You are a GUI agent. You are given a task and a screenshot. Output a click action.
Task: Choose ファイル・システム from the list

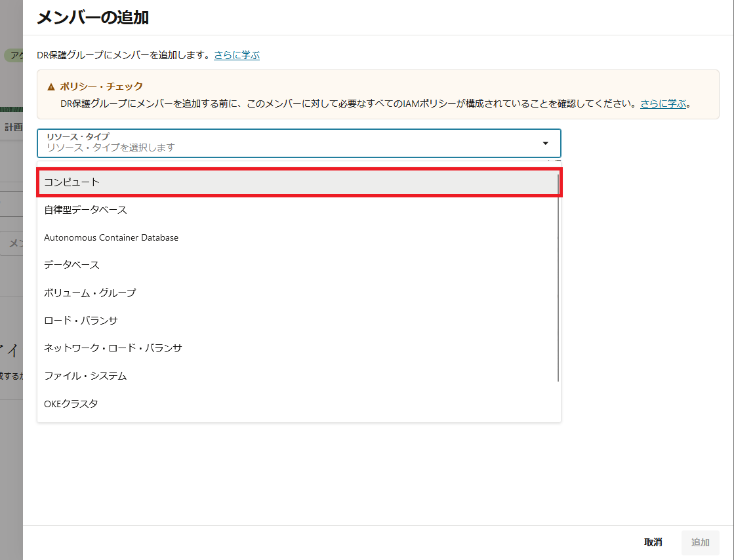pos(85,376)
